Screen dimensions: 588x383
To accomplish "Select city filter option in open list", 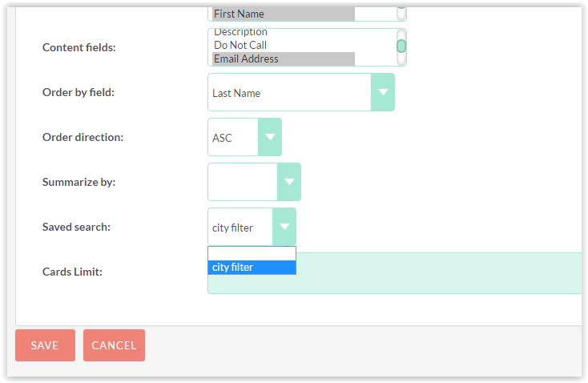I will pyautogui.click(x=252, y=268).
